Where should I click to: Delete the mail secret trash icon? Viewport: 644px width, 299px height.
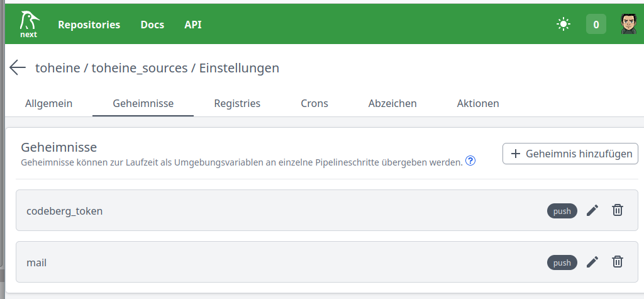pos(618,262)
